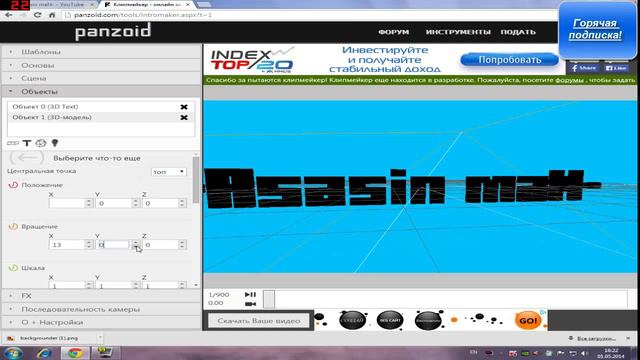Open menu arrow for backgrounder (1).png download
Image resolution: width=640 pixels, height=360 pixels.
[100, 338]
